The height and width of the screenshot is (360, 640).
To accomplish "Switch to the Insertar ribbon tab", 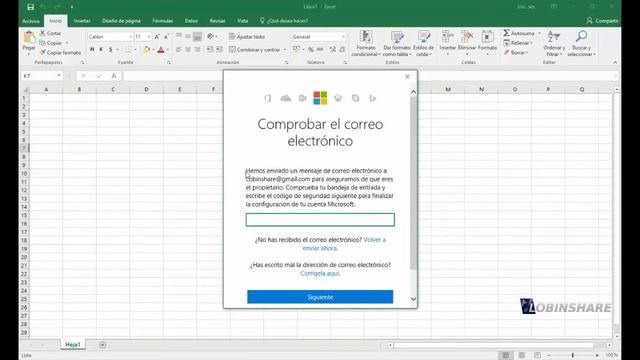I will [x=82, y=21].
